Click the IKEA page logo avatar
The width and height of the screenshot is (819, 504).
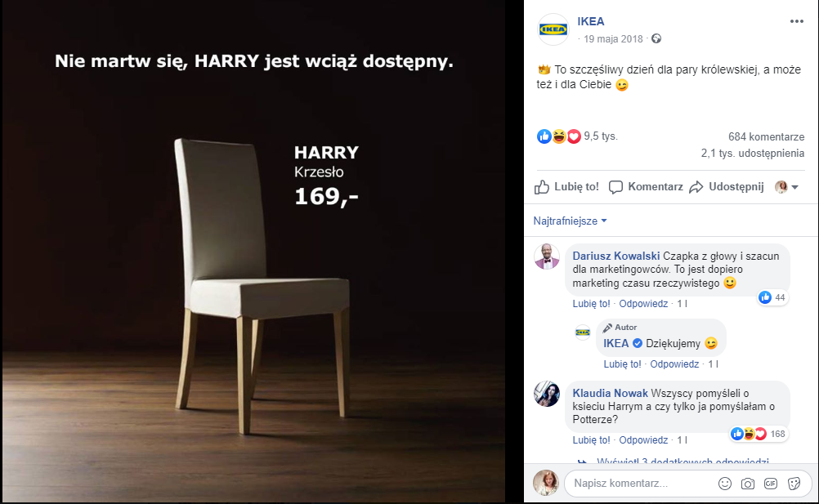click(x=553, y=29)
